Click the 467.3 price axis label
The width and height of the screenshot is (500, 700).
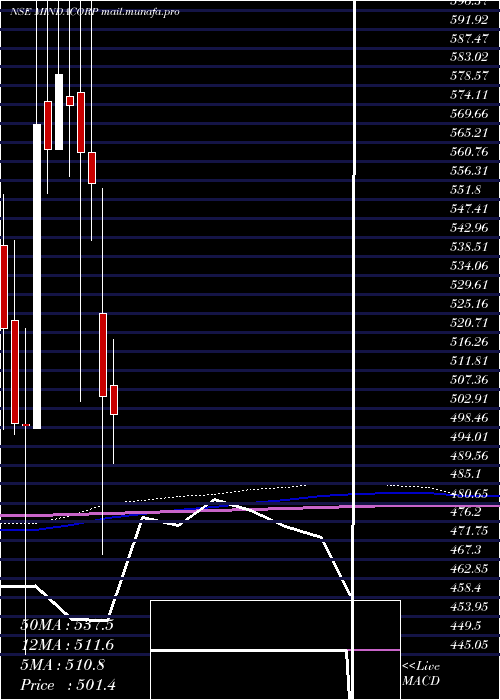(x=465, y=550)
